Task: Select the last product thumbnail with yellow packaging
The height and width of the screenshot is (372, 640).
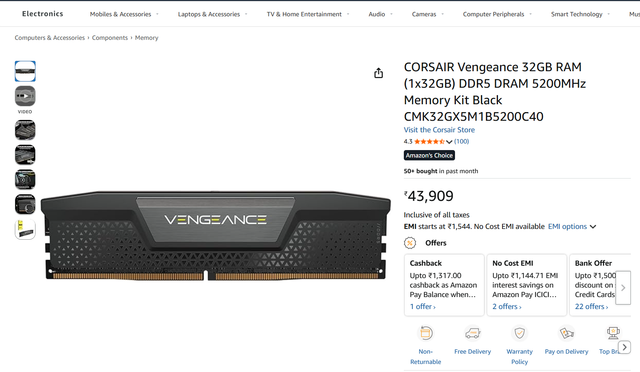Action: click(25, 229)
